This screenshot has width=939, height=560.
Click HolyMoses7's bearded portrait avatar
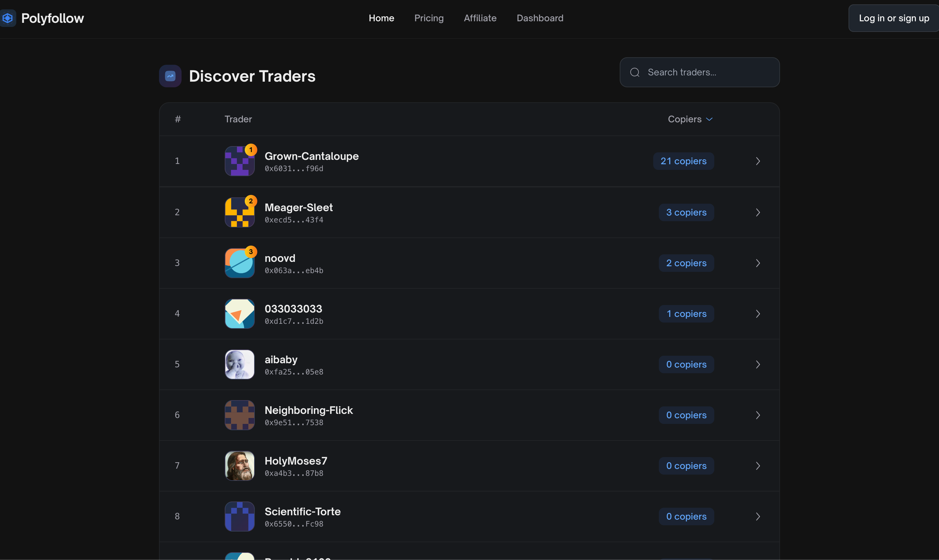tap(240, 466)
